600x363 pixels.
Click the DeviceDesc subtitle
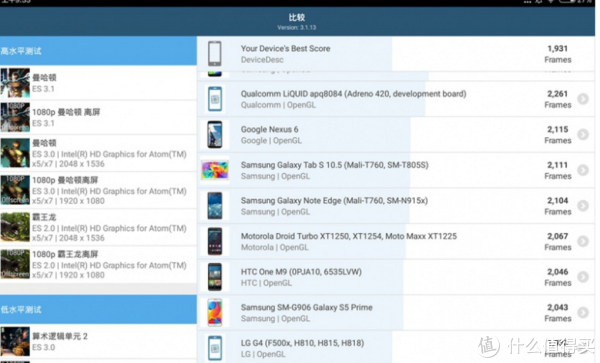(x=262, y=60)
